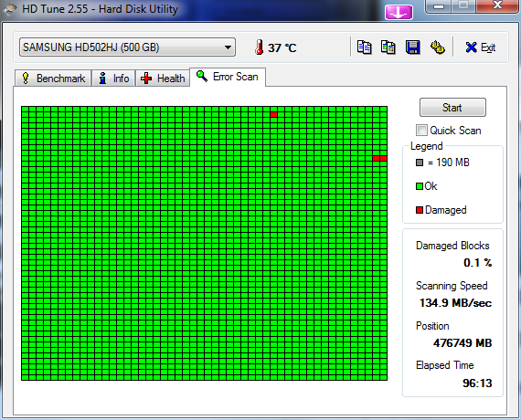Click the Damaged Blocks label
The height and width of the screenshot is (420, 521).
[452, 246]
